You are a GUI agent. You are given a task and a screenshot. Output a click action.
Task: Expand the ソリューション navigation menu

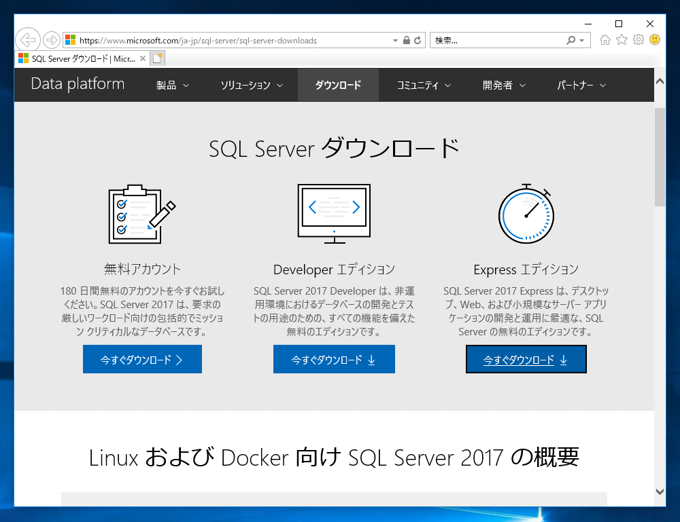[252, 85]
